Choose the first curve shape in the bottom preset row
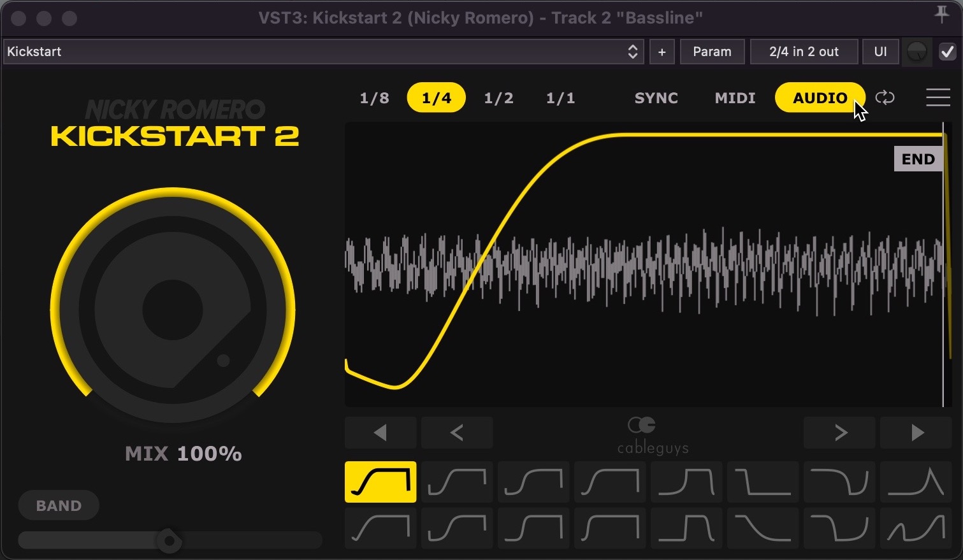Screen dimensions: 963x560 (380, 528)
